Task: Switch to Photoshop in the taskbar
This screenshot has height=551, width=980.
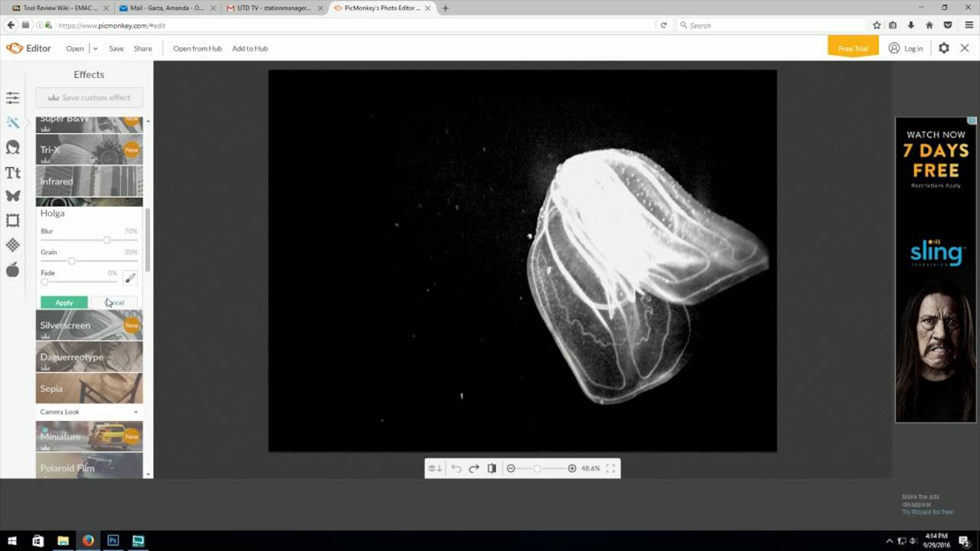Action: click(x=113, y=540)
